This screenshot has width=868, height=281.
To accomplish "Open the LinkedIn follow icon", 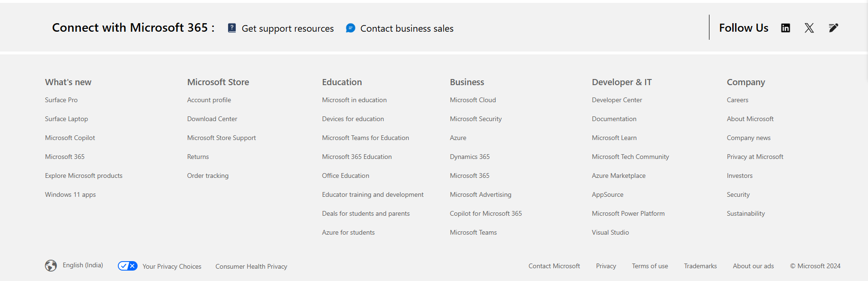I will tap(785, 28).
